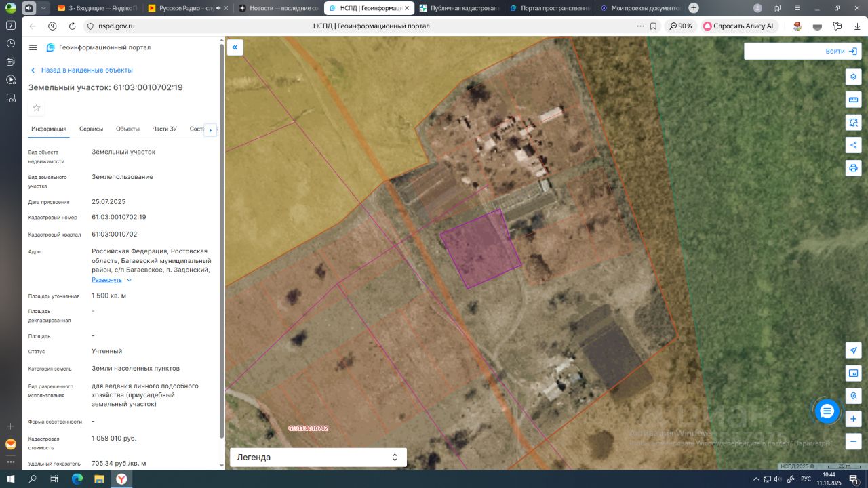Open the map layers button
The image size is (868, 488).
853,77
